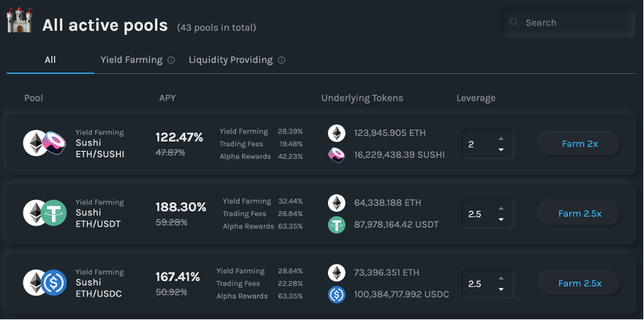This screenshot has height=320, width=644.
Task: Click the 167.41% APY value
Action: pyautogui.click(x=177, y=277)
